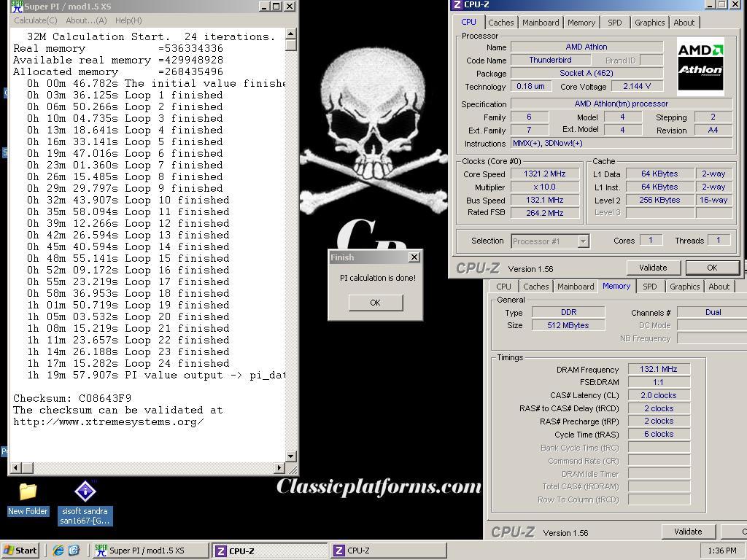Click Super PI horizontal scrollbar left arrow
The image size is (747, 560).
click(16, 467)
